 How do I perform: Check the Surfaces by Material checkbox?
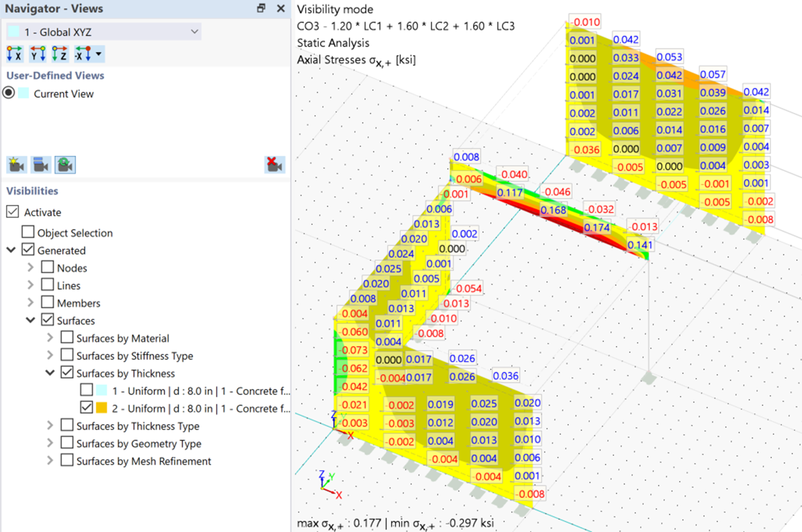[x=67, y=337]
